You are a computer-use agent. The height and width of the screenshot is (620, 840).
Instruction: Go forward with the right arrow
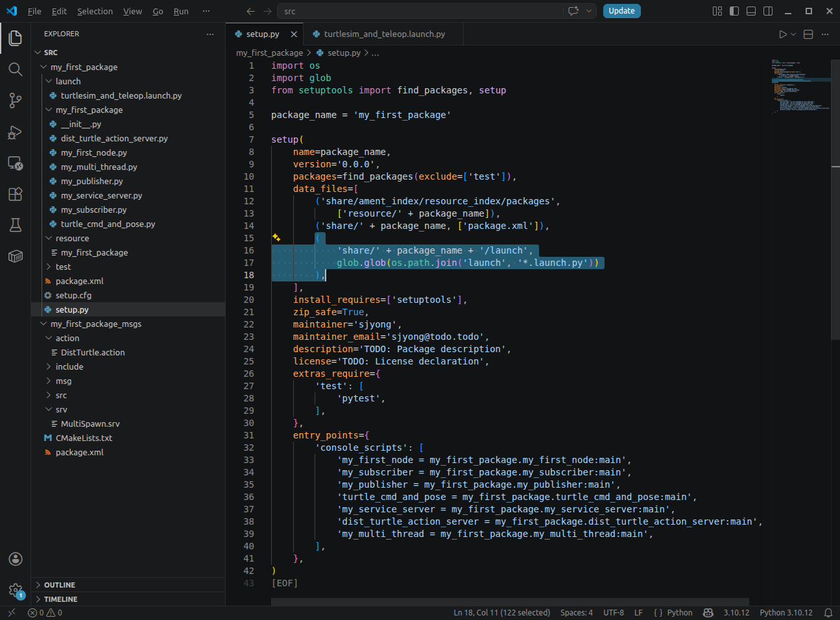268,11
